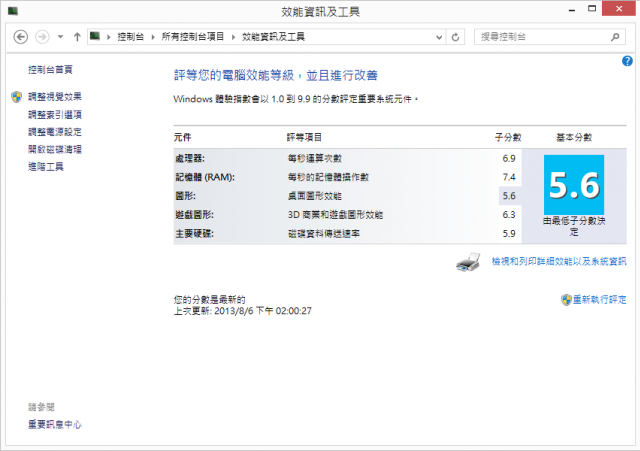Expand the chevron after 控制台 breadcrumb

coord(153,37)
